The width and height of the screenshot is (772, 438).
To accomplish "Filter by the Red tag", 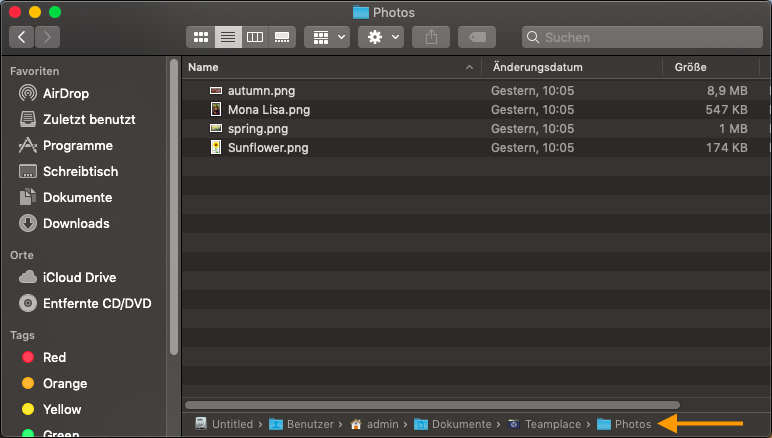I will tap(44, 357).
